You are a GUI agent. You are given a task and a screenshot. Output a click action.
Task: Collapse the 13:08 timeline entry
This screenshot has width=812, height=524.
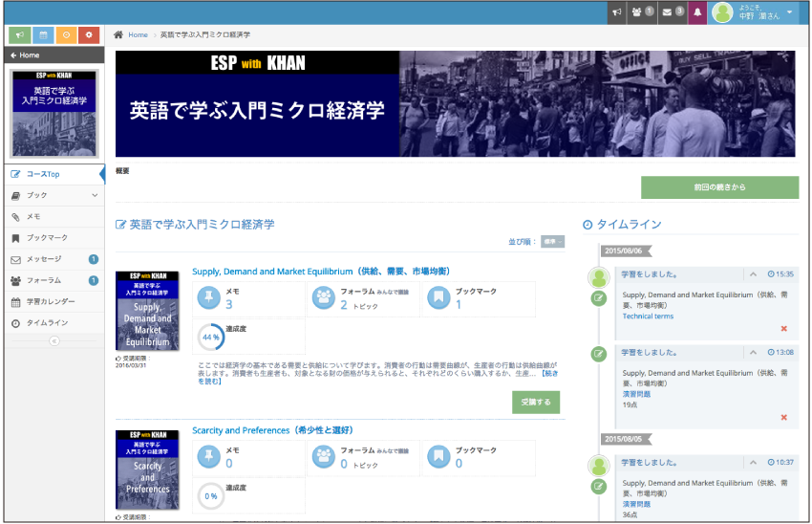tap(754, 353)
